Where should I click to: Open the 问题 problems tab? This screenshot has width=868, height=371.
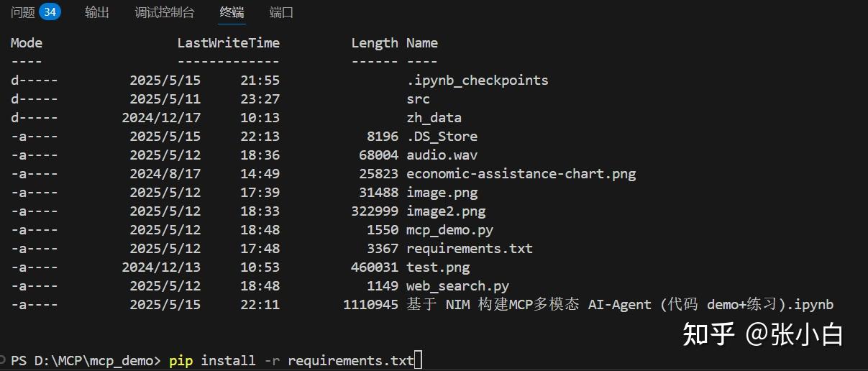(23, 12)
